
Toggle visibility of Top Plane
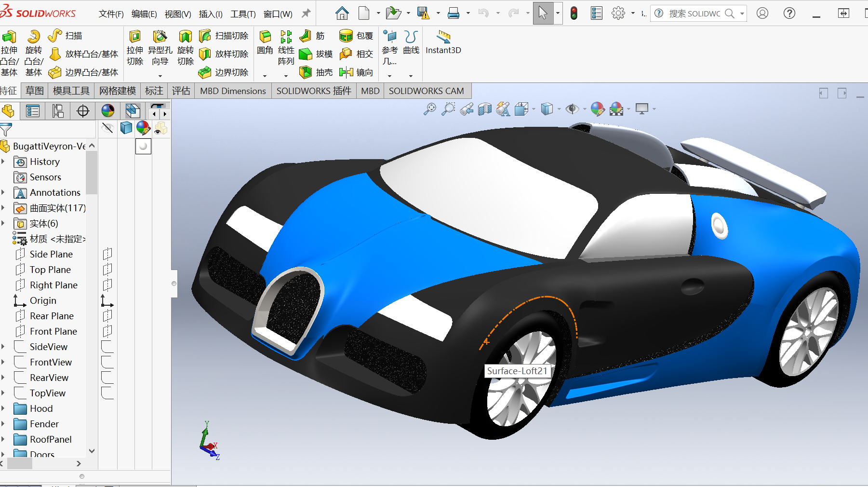pos(107,269)
